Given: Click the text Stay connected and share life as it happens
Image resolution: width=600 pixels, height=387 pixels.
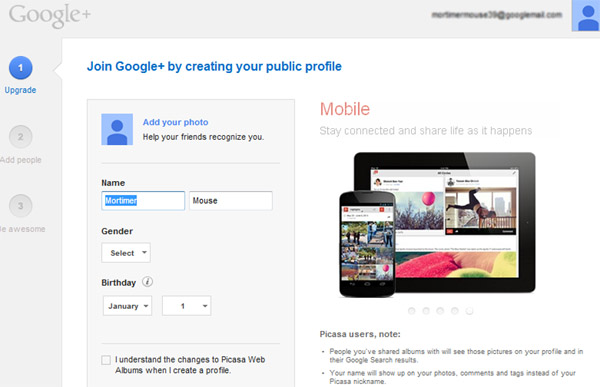Looking at the screenshot, I should point(426,131).
